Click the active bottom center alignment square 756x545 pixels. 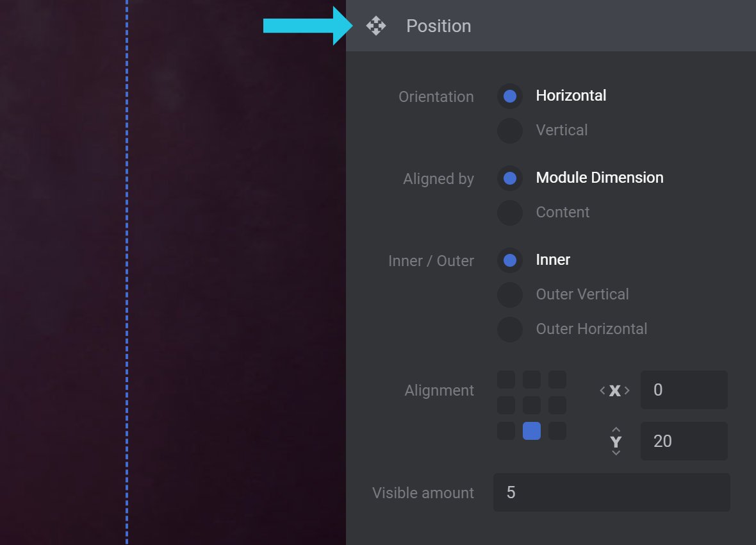click(531, 431)
